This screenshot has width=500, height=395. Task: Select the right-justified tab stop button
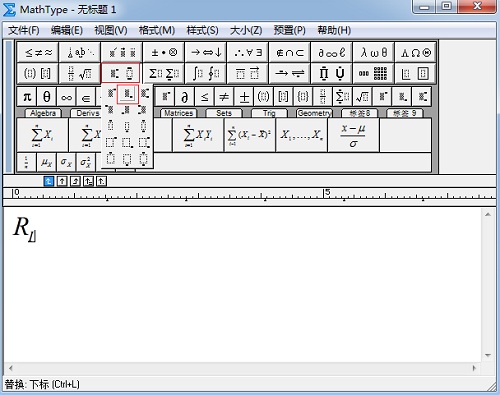coord(75,181)
